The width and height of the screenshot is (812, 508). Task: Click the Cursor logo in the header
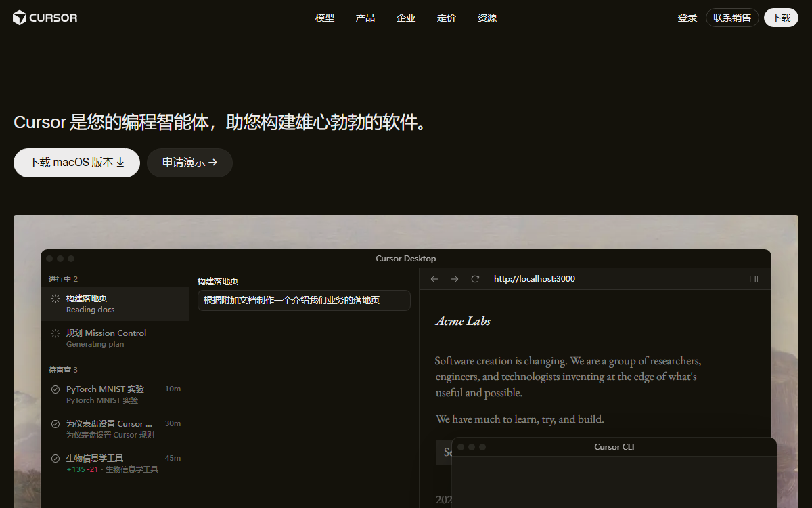click(x=45, y=18)
